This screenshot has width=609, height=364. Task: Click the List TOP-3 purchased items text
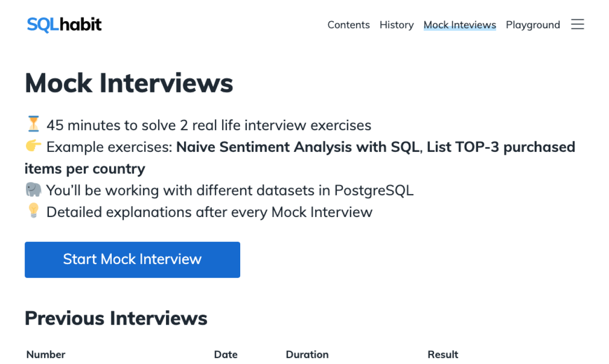(500, 147)
